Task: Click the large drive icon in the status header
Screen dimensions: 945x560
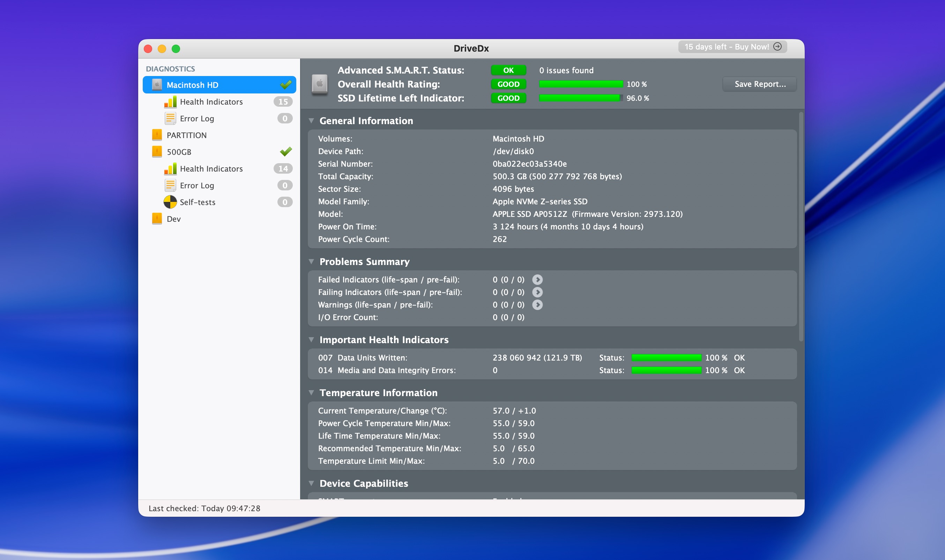Action: click(x=319, y=84)
